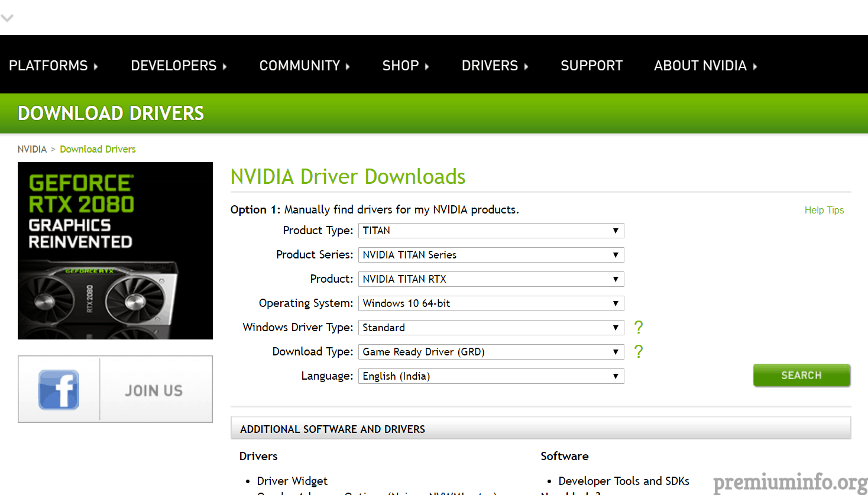This screenshot has height=495, width=868.
Task: Open the DEVELOPERS menu
Action: pyautogui.click(x=179, y=66)
